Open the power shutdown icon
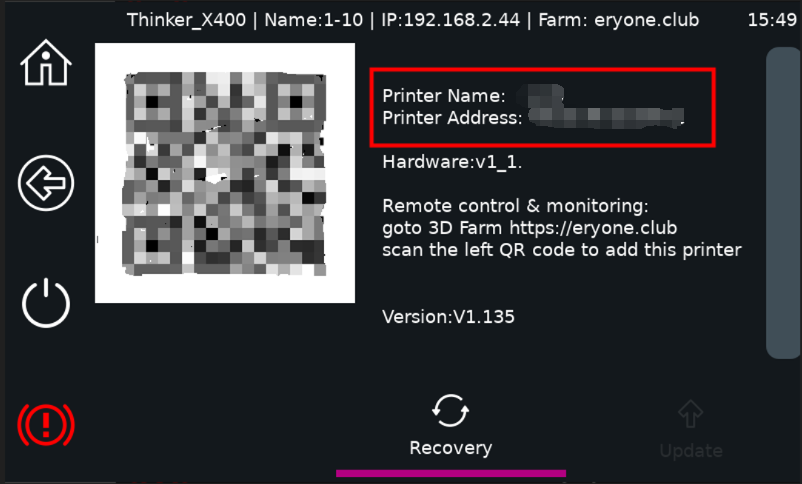 [46, 303]
